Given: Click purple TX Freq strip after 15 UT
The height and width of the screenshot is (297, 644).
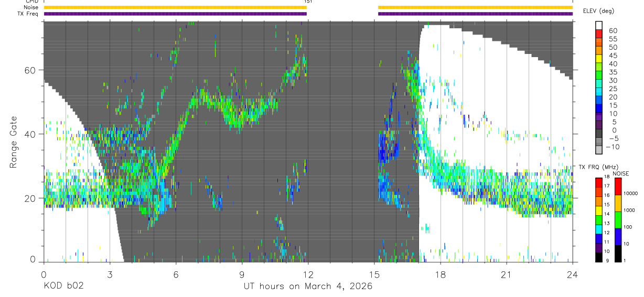Looking at the screenshot, I should pyautogui.click(x=476, y=14).
